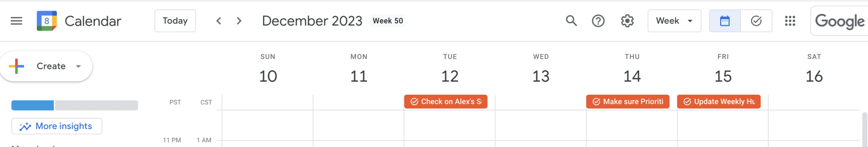Go to the next week
Viewport: 868px width, 147px height.
pos(239,21)
